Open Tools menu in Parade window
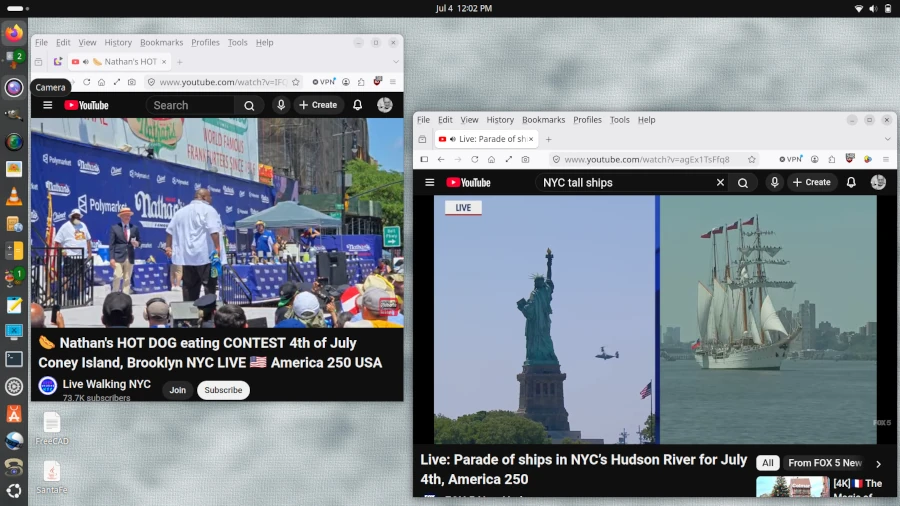900x506 pixels. coord(619,120)
